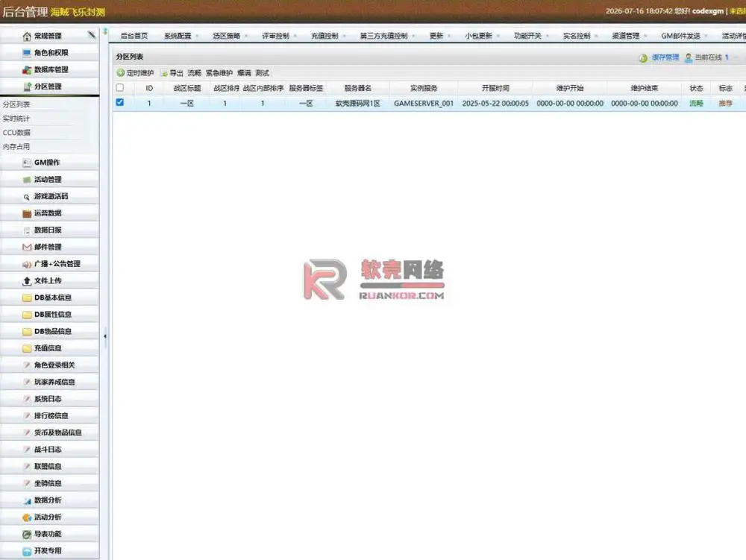Open the 缓存管理 link
Screen dimensions: 746x560
click(665, 57)
